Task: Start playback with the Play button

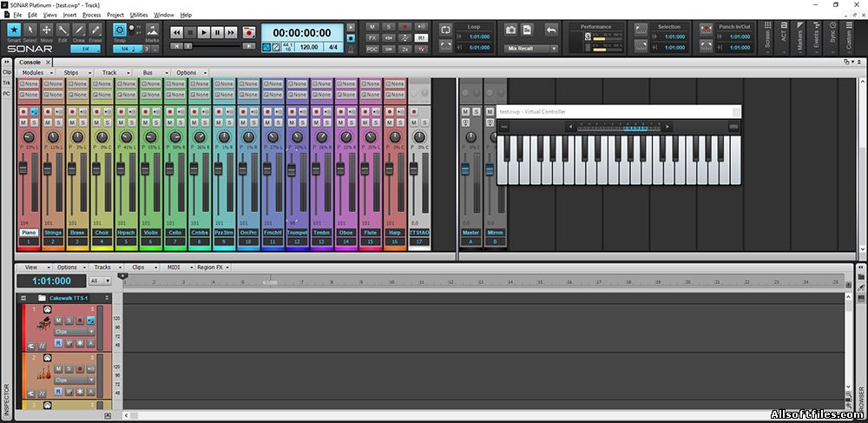Action: pyautogui.click(x=204, y=33)
